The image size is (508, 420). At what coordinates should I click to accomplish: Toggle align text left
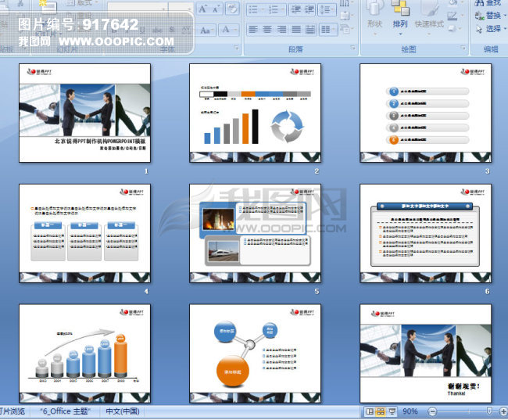[x=252, y=30]
